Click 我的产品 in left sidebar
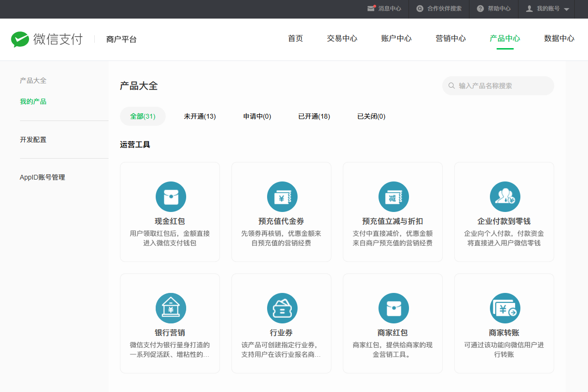 tap(33, 101)
